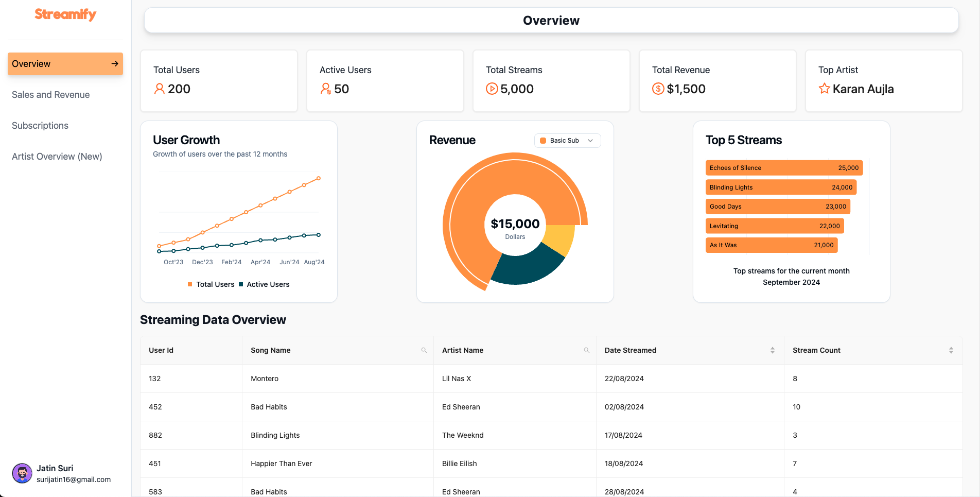The width and height of the screenshot is (980, 497).
Task: Sort table by Stream Count
Action: (951, 350)
